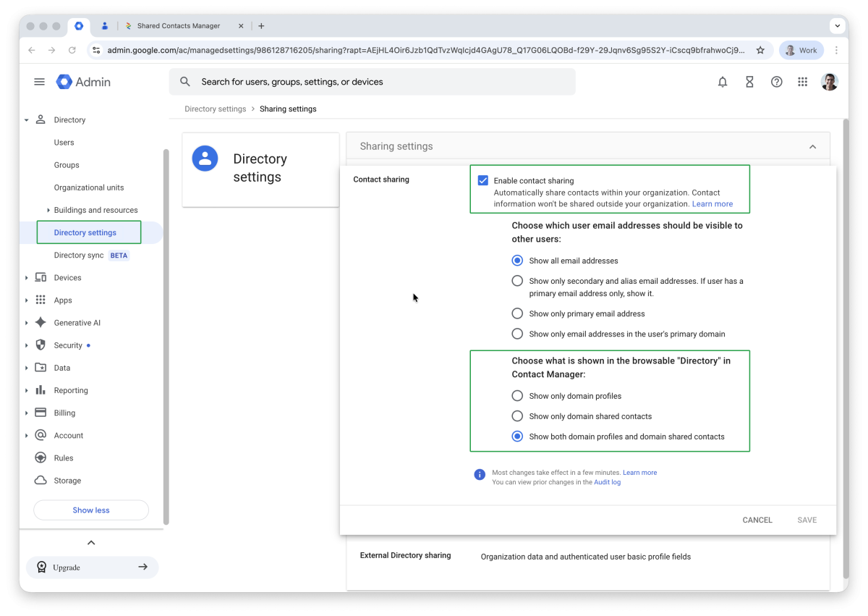Image resolution: width=868 pixels, height=616 pixels.
Task: Click the notifications bell icon
Action: (x=722, y=82)
